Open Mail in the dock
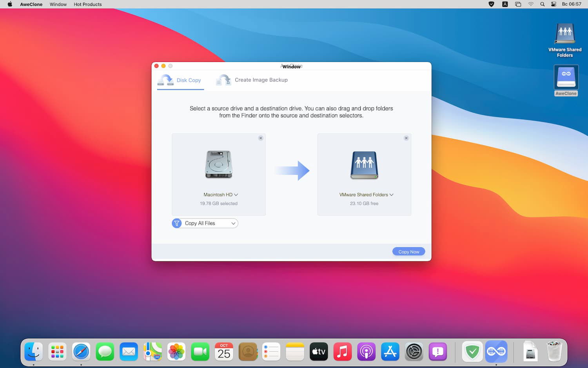The height and width of the screenshot is (368, 588). point(129,352)
